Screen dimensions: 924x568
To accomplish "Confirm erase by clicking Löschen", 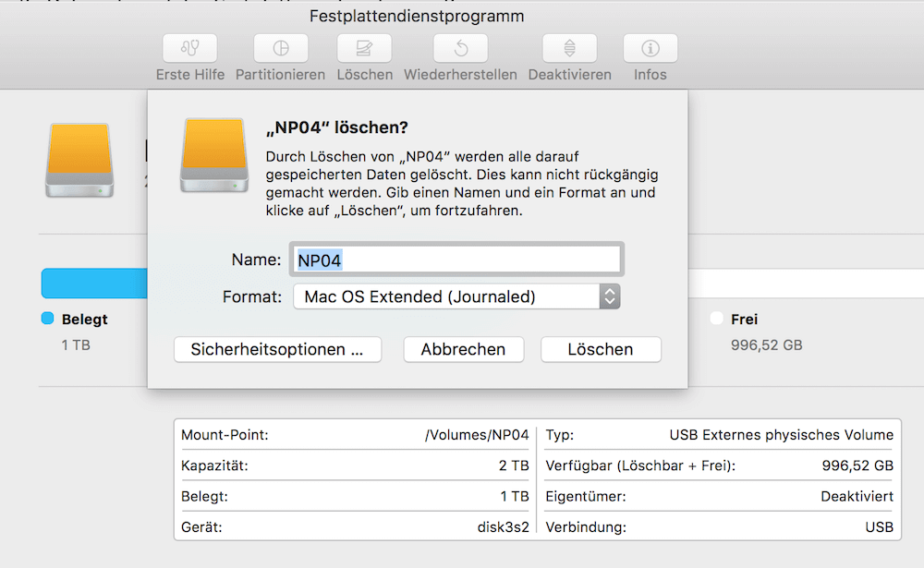I will [601, 349].
